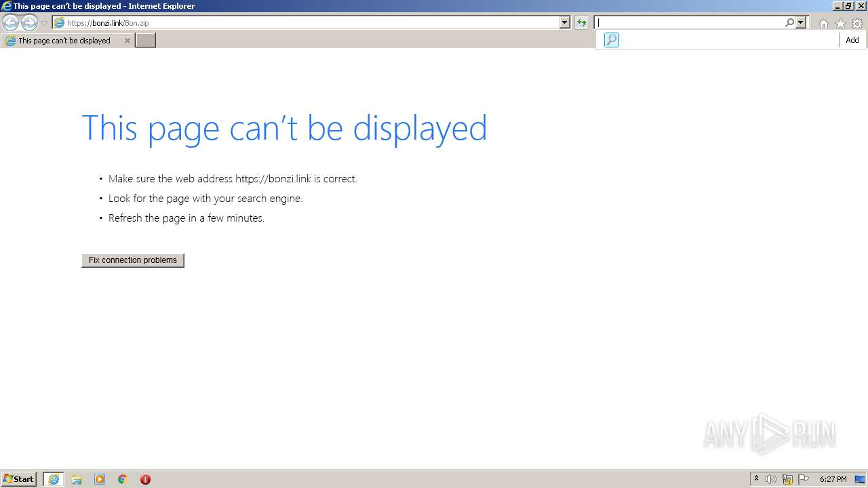Click 'Refresh the page in a few minutes' text
868x488 pixels.
(186, 218)
